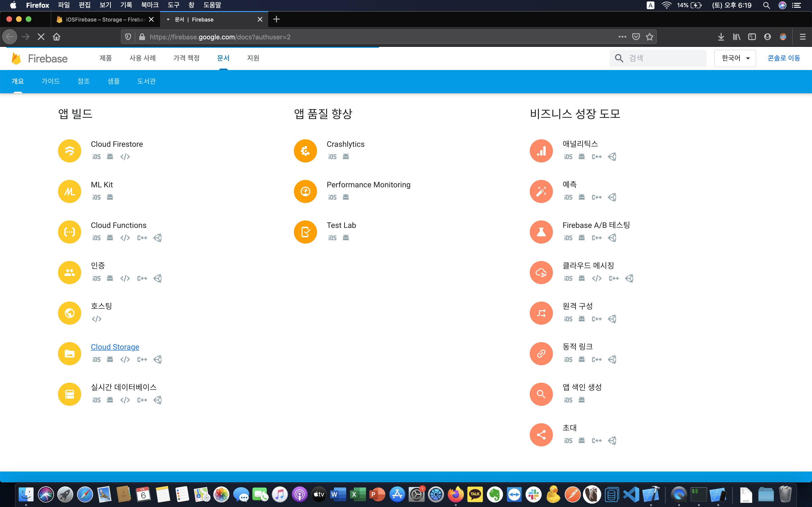Click the Test Lab checklist icon

305,232
